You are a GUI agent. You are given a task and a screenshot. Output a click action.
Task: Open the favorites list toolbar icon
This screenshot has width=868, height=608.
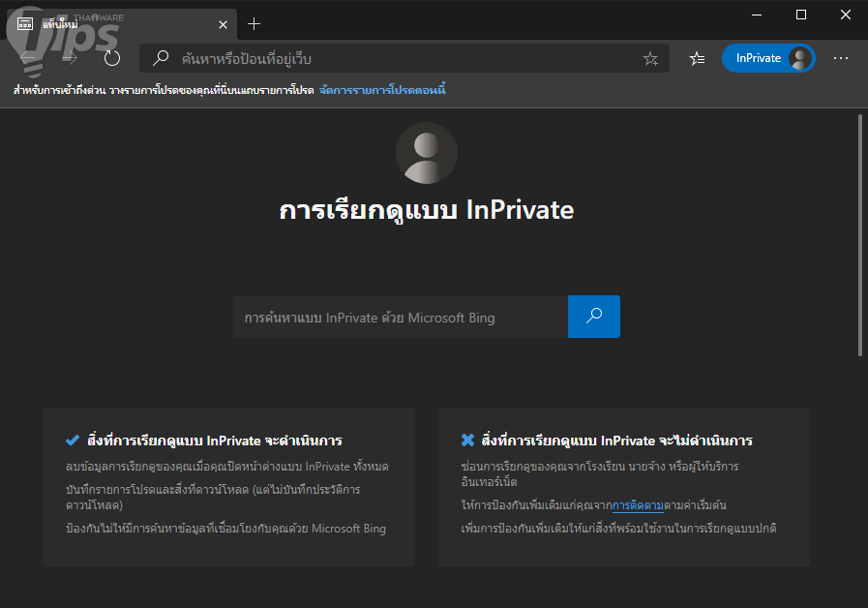[697, 58]
